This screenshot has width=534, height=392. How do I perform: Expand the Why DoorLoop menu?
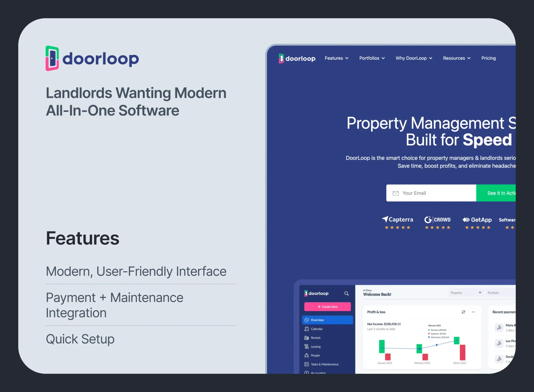tap(414, 58)
